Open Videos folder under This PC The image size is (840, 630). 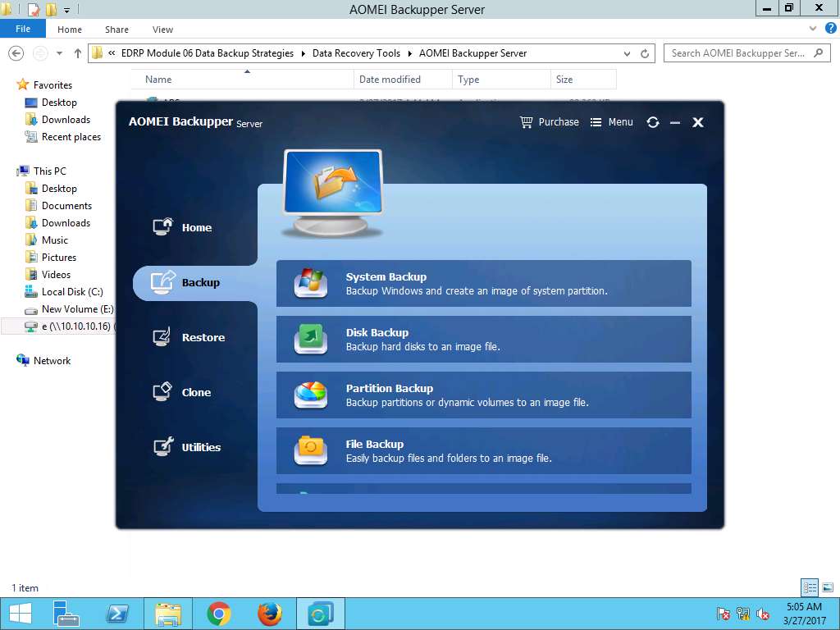point(56,274)
